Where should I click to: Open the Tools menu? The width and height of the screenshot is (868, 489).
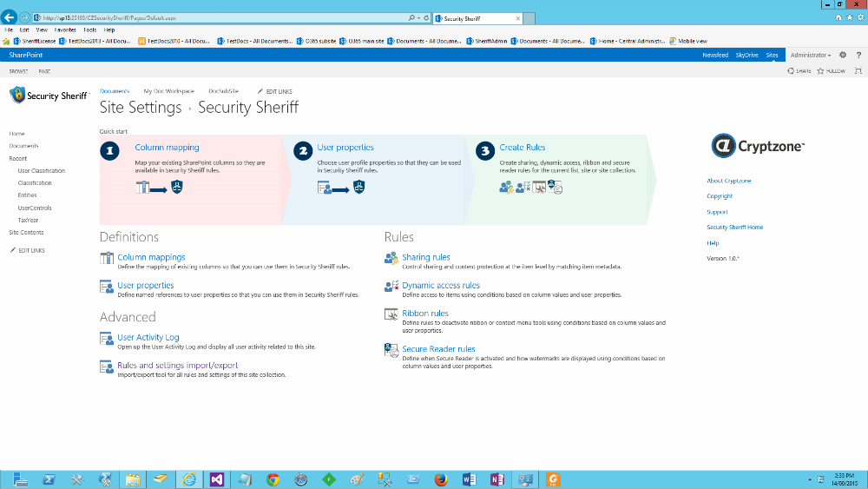pyautogui.click(x=89, y=30)
